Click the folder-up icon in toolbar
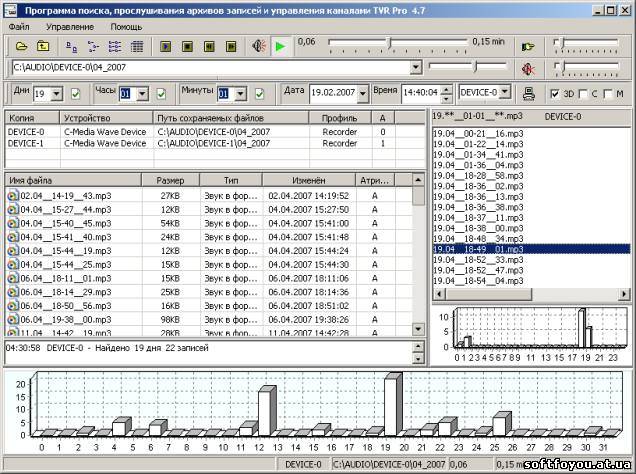The width and height of the screenshot is (636, 474). [x=43, y=46]
